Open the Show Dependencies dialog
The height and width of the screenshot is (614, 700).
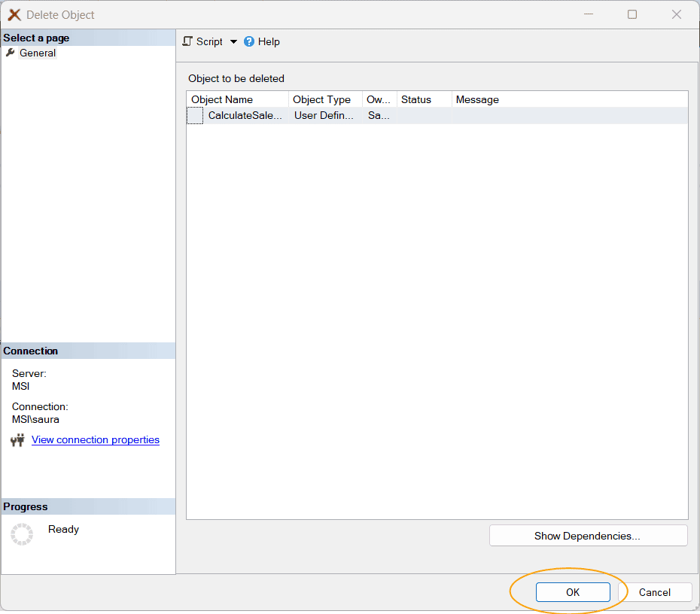588,535
